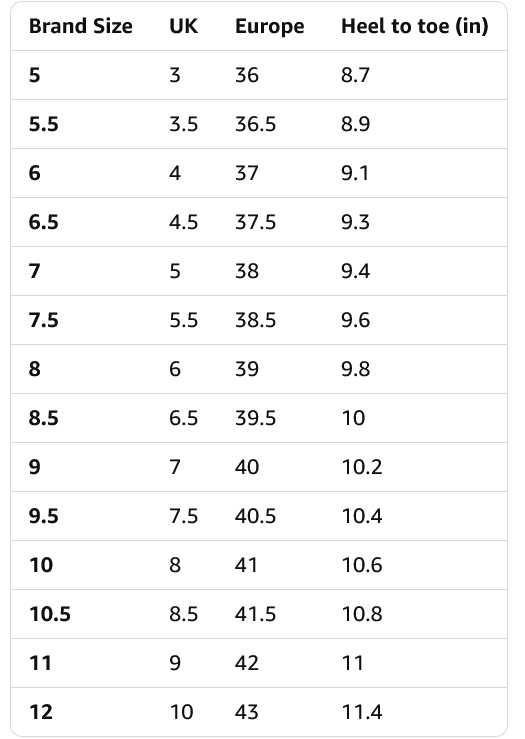Select heel to toe value 10.8

(361, 615)
